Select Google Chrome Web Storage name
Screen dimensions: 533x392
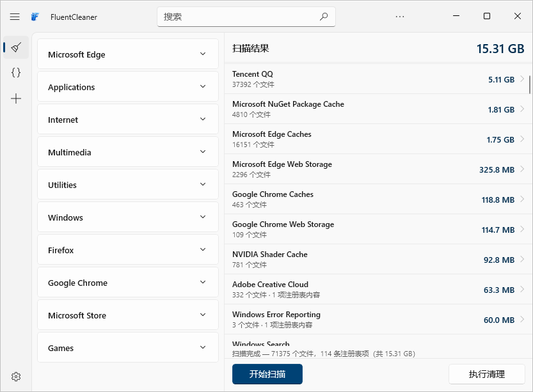tap(283, 224)
